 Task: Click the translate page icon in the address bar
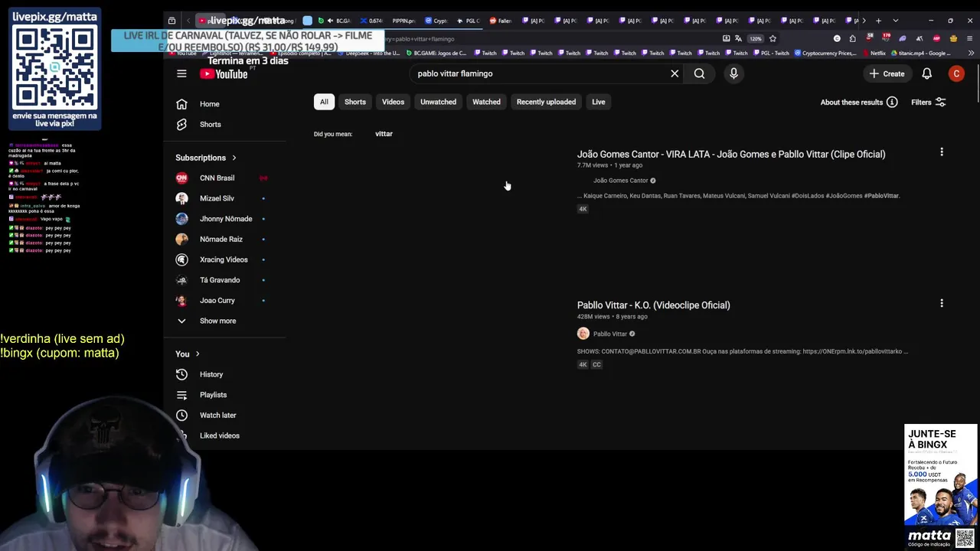click(x=739, y=38)
